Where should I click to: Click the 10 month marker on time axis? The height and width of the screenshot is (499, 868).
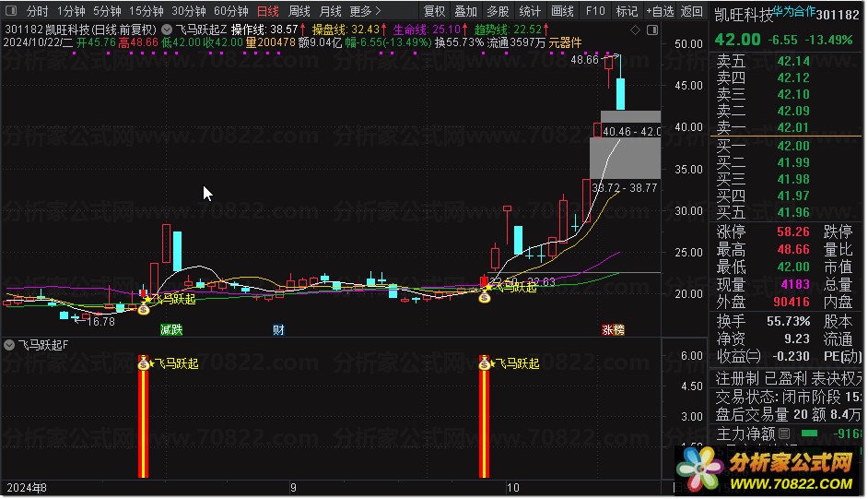tap(512, 488)
